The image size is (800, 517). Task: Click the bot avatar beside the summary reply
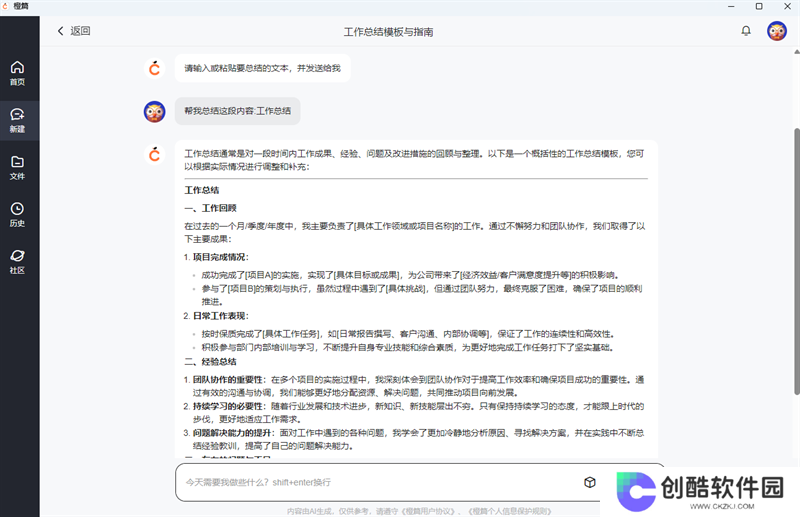click(155, 154)
